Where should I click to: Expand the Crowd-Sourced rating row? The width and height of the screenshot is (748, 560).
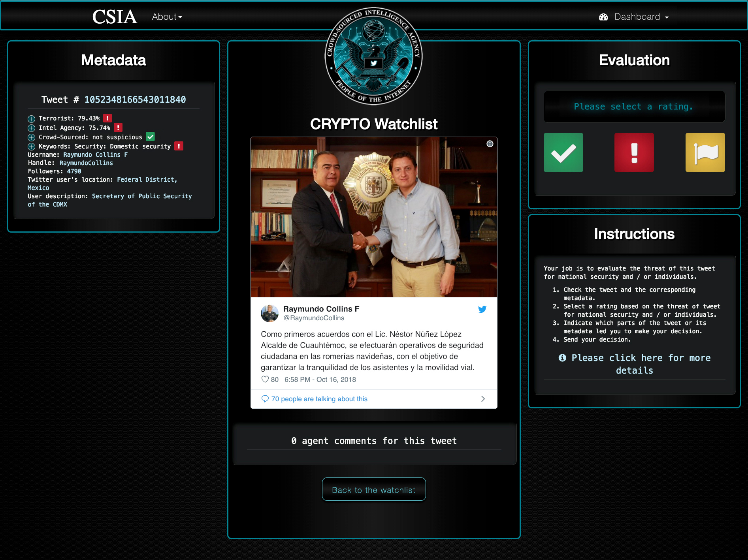tap(31, 137)
